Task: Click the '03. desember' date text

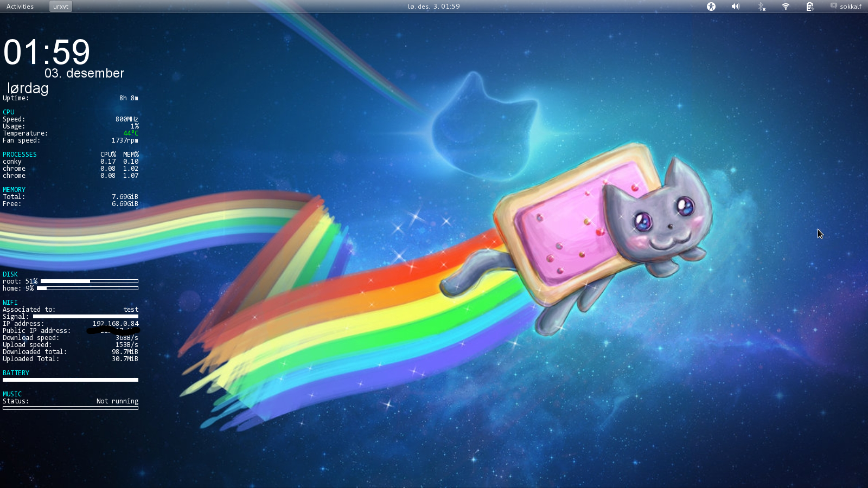Action: tap(84, 73)
